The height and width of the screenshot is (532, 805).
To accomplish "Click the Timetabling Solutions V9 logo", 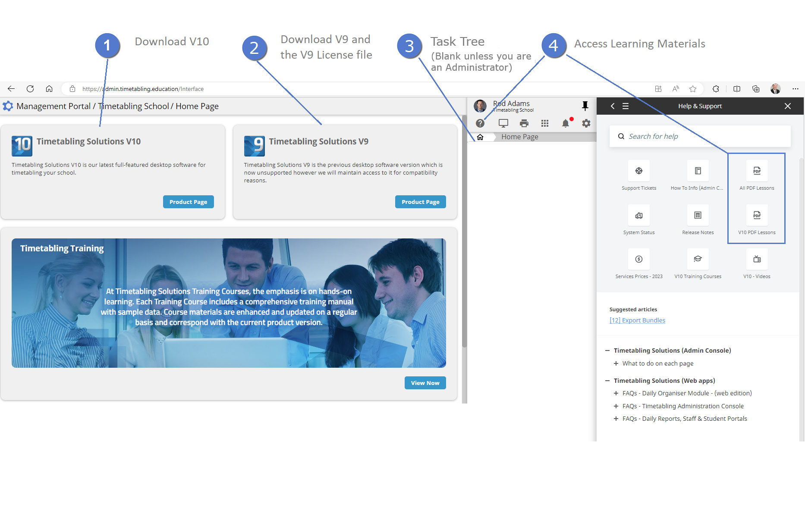I will pyautogui.click(x=255, y=146).
